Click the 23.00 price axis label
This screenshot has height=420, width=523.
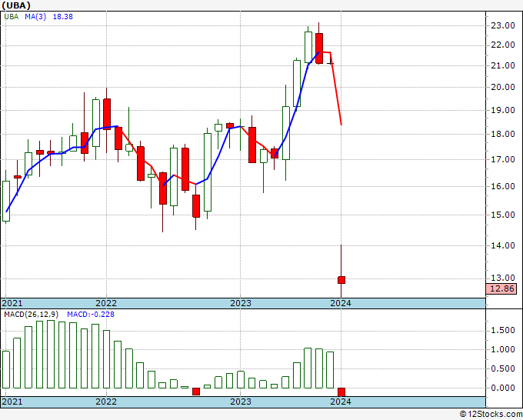pyautogui.click(x=502, y=25)
